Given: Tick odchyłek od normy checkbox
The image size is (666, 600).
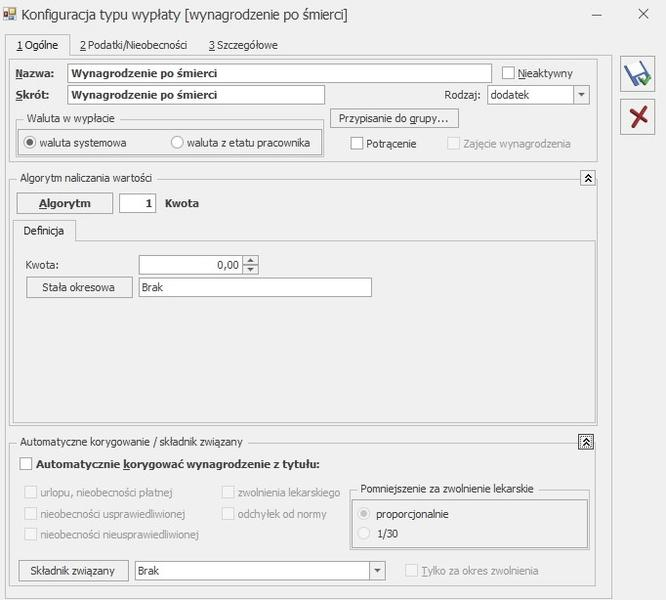Looking at the screenshot, I should (228, 513).
